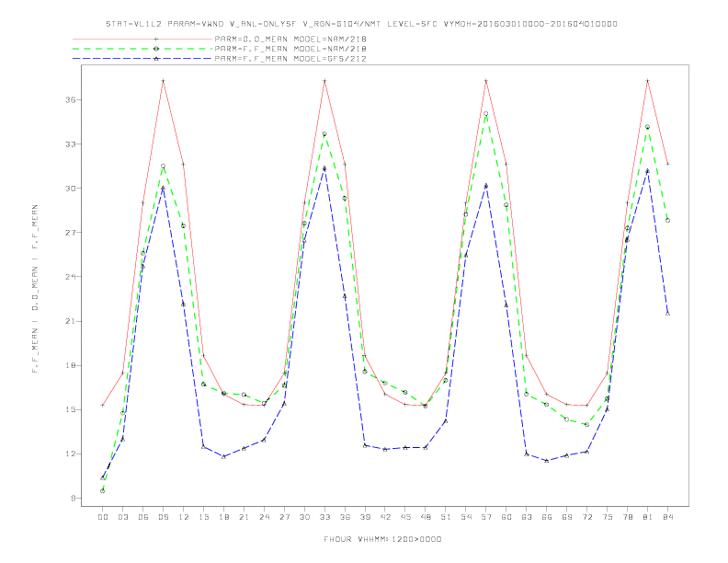Image resolution: width=728 pixels, height=563 pixels.
Task: Click the circle marker on green legend line
Action: pyautogui.click(x=156, y=49)
